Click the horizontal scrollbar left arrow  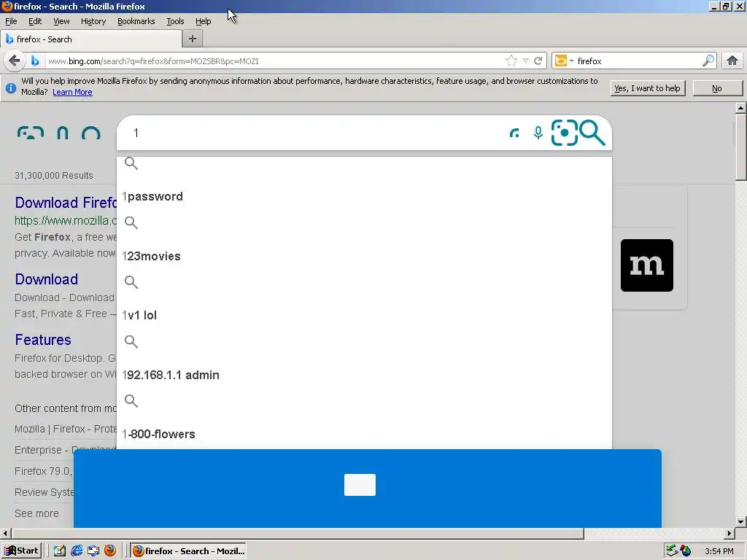click(6, 533)
